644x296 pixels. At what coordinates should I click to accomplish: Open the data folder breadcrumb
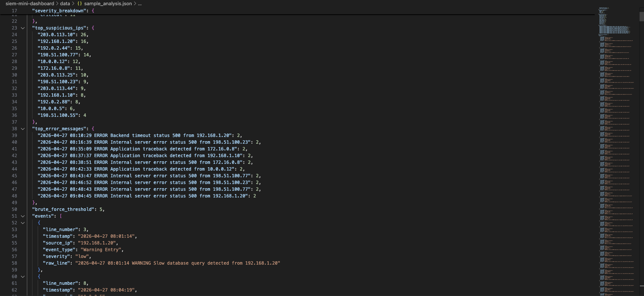[x=65, y=3]
